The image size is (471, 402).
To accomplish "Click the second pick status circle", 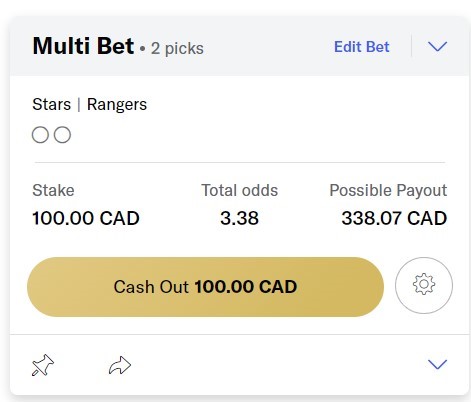I will click(62, 135).
